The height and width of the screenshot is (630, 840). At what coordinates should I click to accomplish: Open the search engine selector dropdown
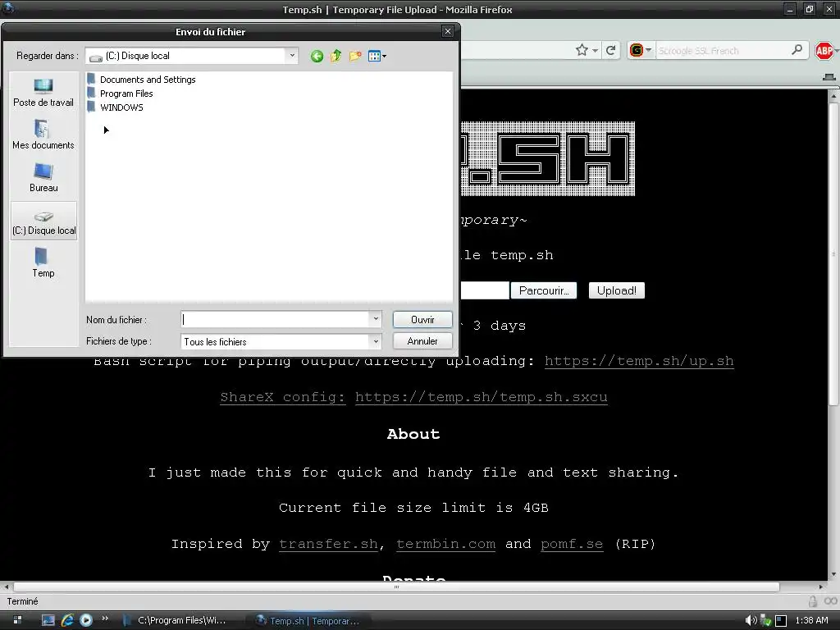click(x=641, y=50)
